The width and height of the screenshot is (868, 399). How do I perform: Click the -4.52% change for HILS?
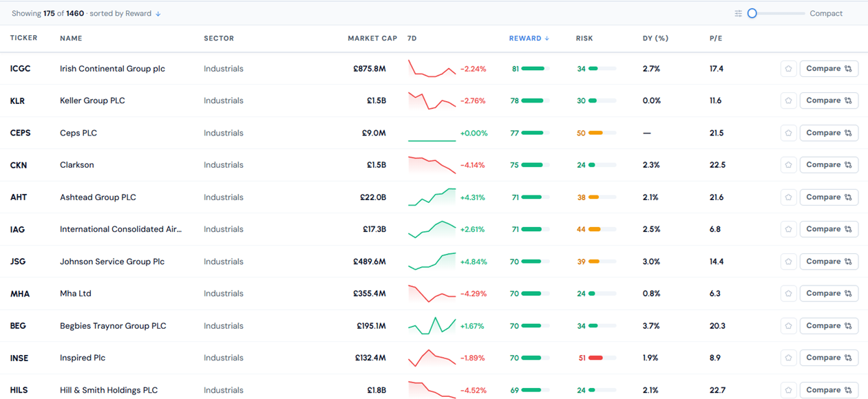(x=473, y=390)
